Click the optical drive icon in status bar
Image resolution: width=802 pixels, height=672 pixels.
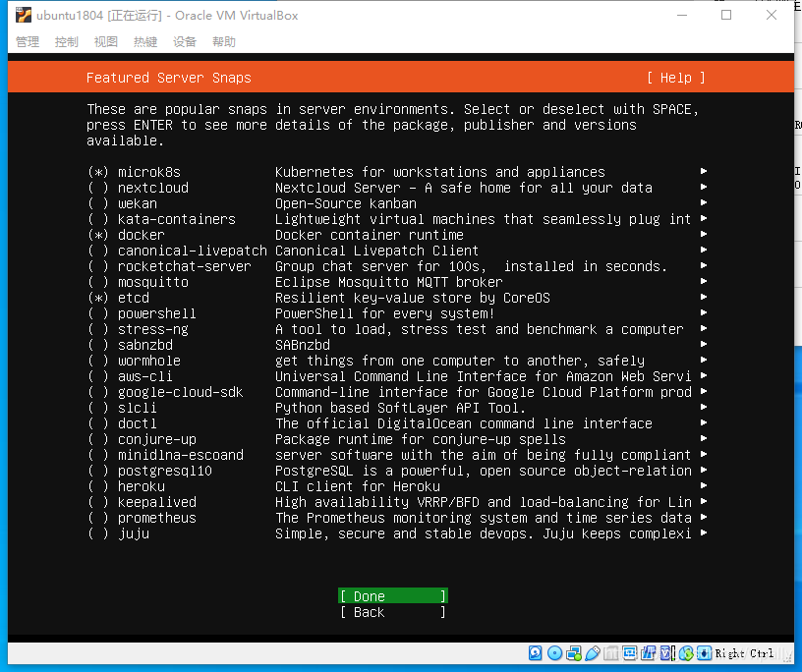[554, 653]
